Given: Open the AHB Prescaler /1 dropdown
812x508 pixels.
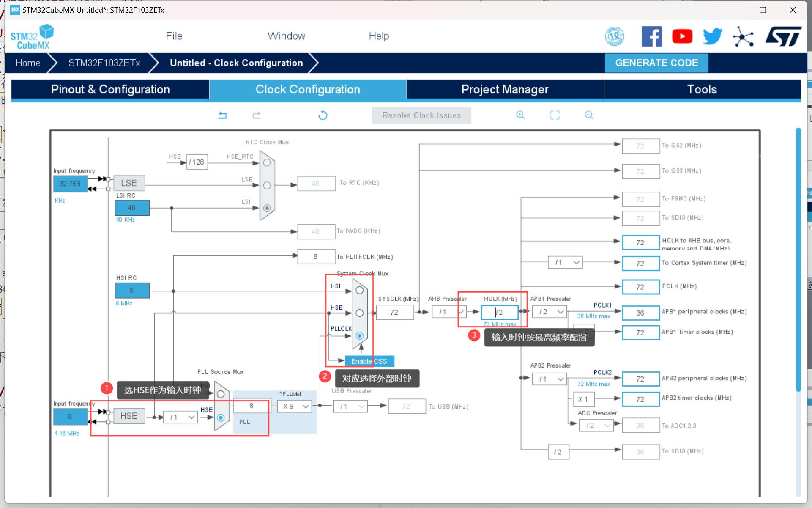Looking at the screenshot, I should [x=450, y=312].
